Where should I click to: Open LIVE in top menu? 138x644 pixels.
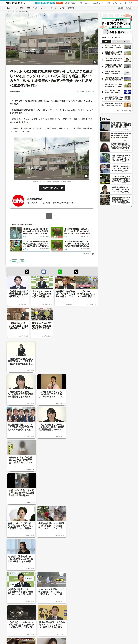tap(115, 3)
